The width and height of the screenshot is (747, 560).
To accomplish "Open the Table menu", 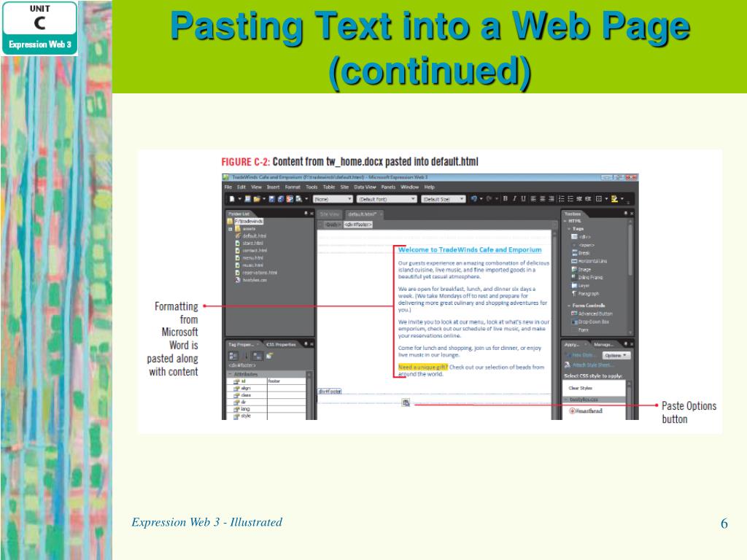I will tap(329, 187).
